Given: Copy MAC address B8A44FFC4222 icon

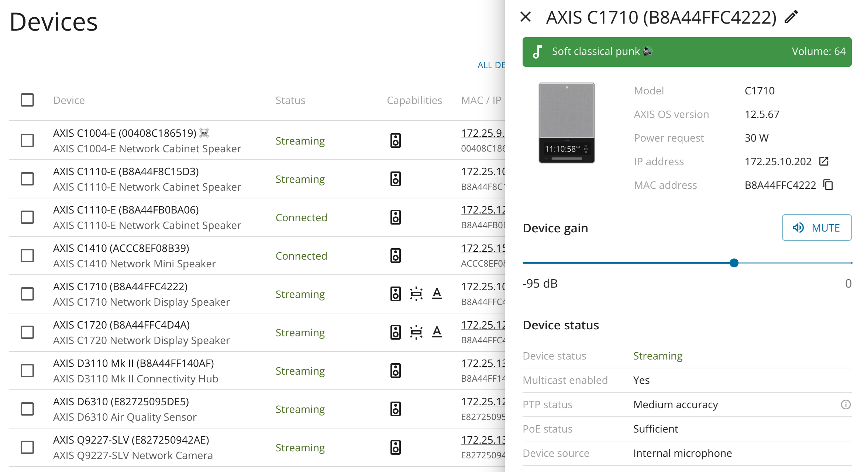Looking at the screenshot, I should (x=828, y=185).
